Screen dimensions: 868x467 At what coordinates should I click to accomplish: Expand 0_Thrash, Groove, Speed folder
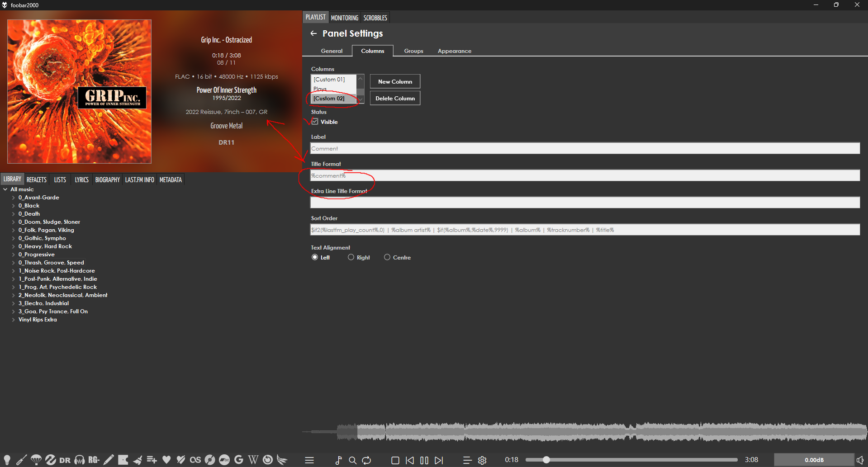click(x=14, y=263)
